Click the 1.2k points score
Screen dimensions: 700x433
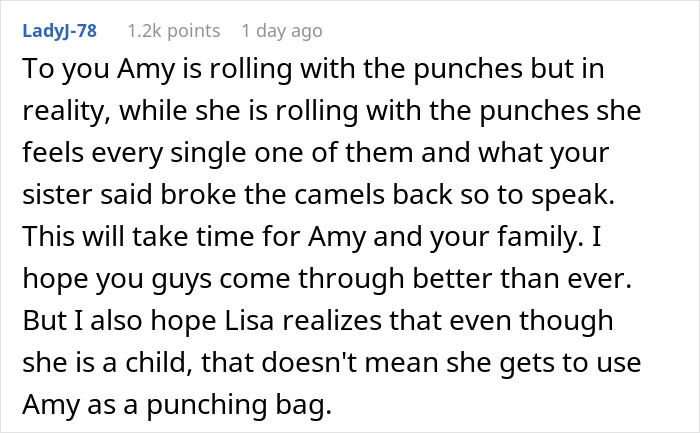171,31
